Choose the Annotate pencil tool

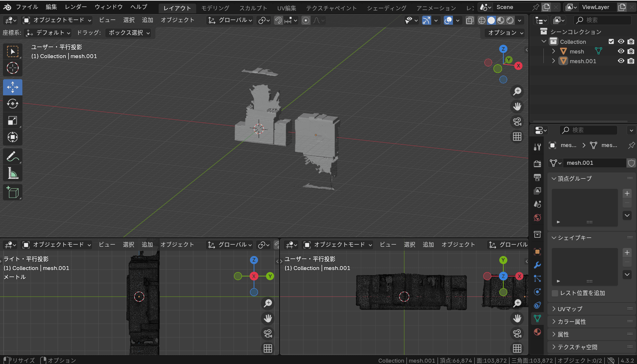[x=13, y=156]
